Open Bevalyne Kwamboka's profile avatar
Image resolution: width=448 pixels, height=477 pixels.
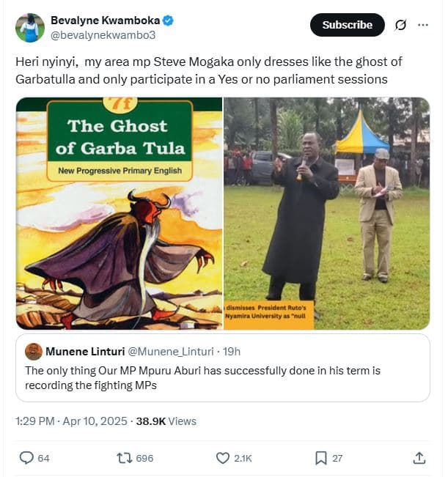(29, 27)
